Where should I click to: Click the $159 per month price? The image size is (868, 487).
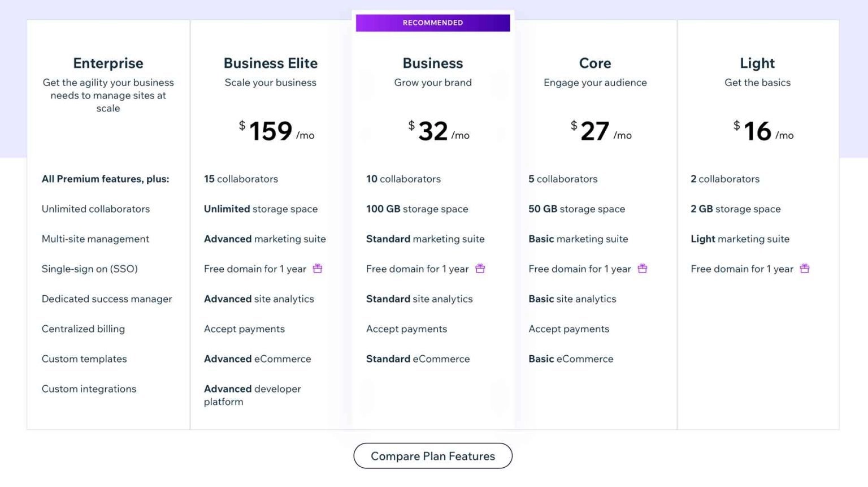pyautogui.click(x=276, y=131)
